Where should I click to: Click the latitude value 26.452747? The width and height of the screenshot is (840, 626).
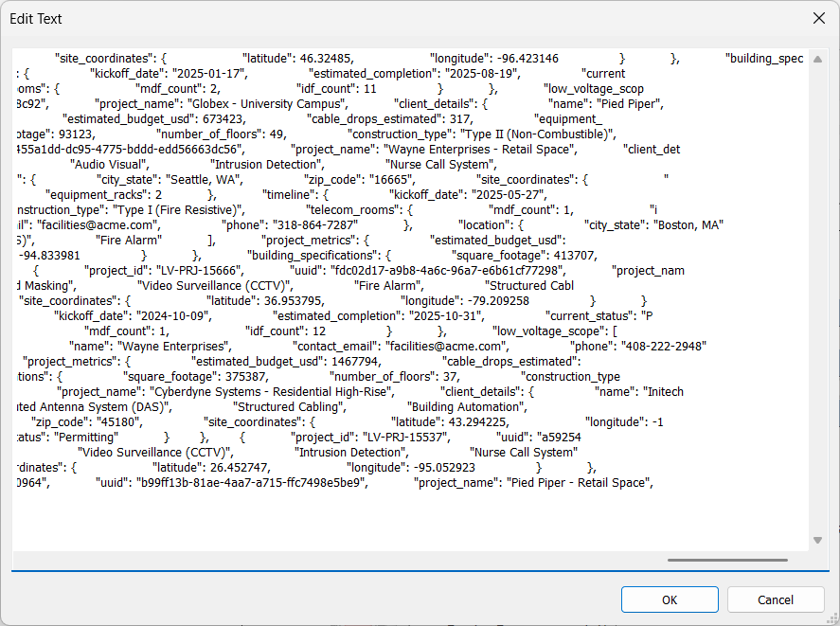(241, 468)
